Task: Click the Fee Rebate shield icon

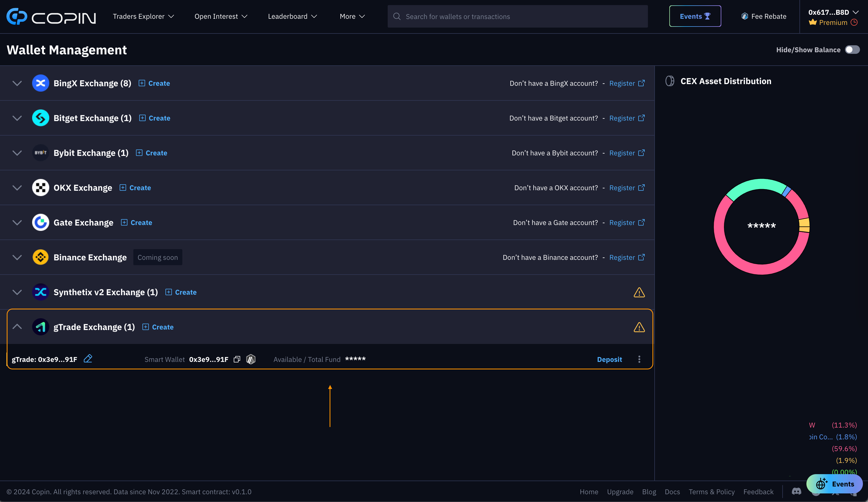Action: pos(745,16)
